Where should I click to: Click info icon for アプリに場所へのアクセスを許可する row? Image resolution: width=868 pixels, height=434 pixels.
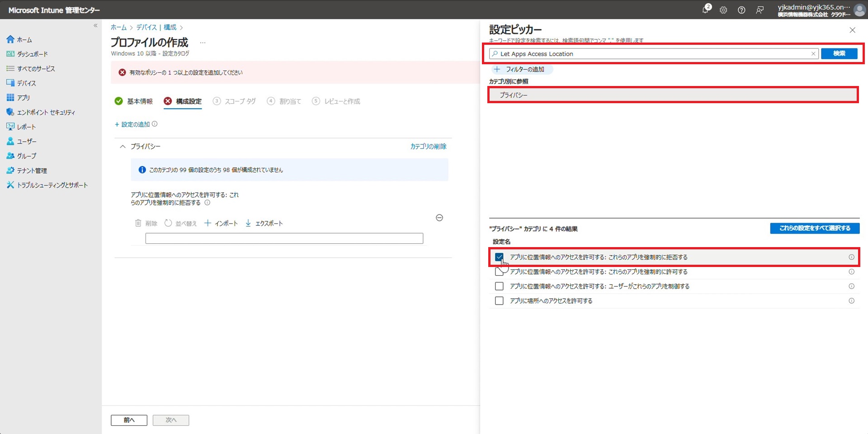pos(851,300)
